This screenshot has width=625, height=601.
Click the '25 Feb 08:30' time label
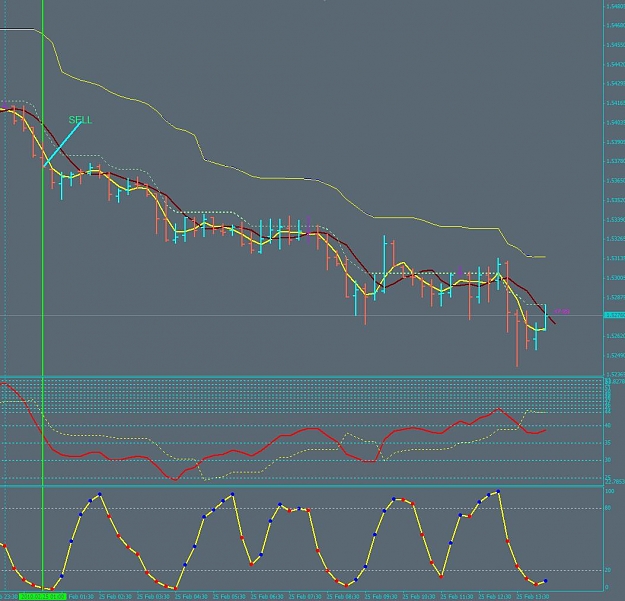(x=344, y=597)
